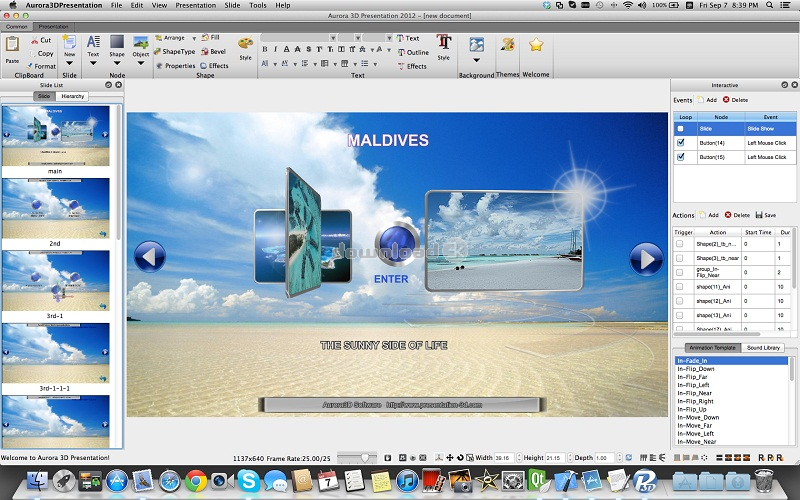
Task: Click the Text node icon
Action: (93, 42)
